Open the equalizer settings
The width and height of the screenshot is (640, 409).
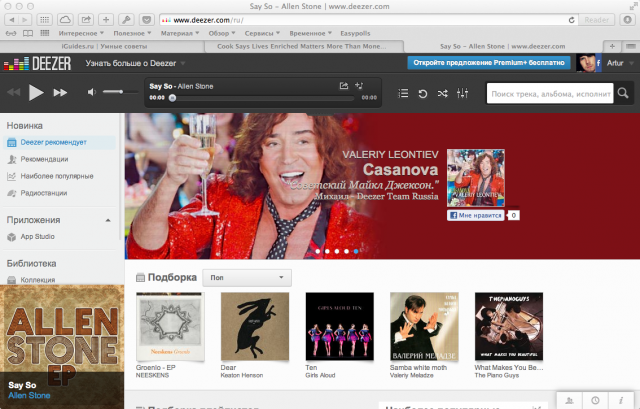point(462,93)
